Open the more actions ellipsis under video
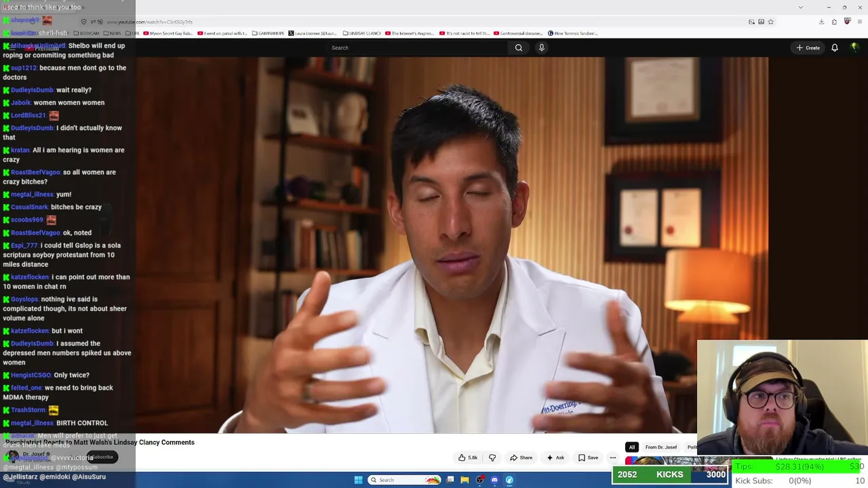This screenshot has height=488, width=868. pyautogui.click(x=613, y=457)
